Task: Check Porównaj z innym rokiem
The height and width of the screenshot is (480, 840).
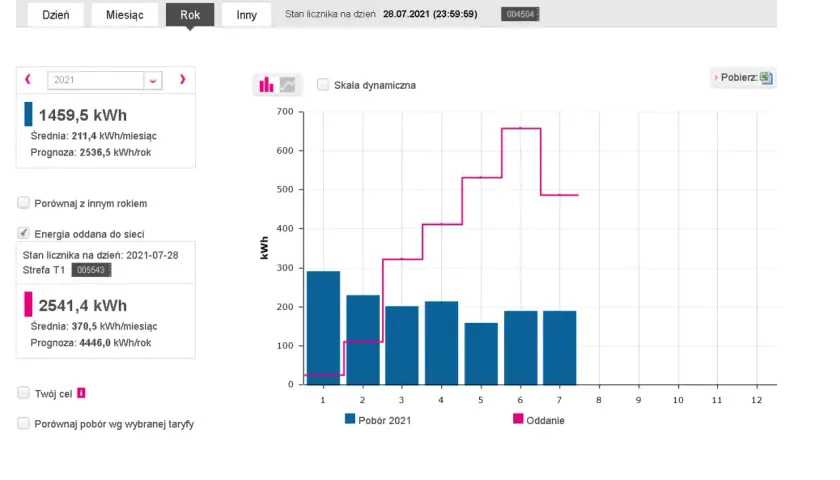Action: 24,202
